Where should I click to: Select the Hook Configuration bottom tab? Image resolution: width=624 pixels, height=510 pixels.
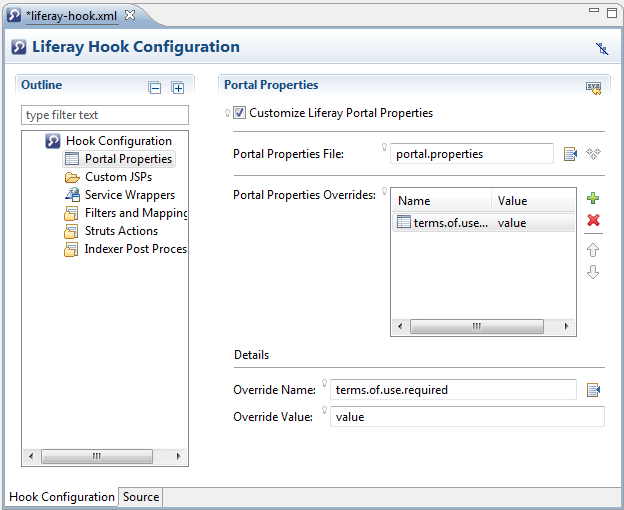coord(61,497)
